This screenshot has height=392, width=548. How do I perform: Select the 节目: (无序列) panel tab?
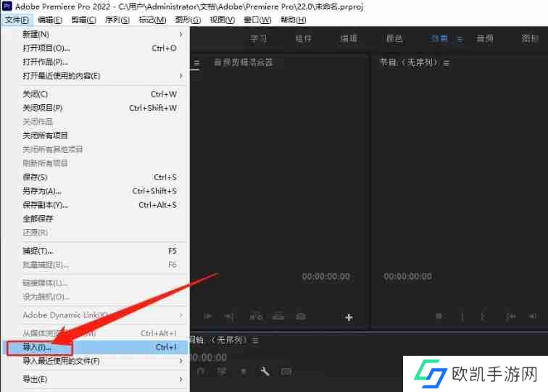pos(409,63)
